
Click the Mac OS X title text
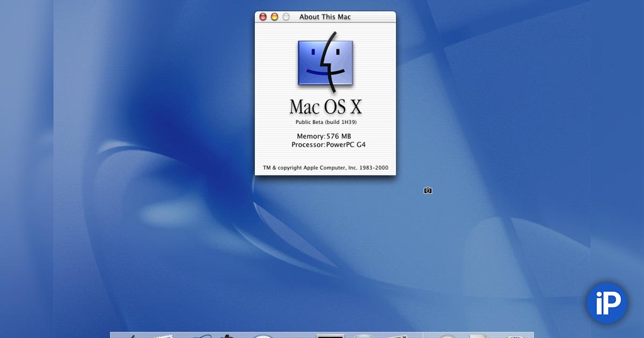325,107
